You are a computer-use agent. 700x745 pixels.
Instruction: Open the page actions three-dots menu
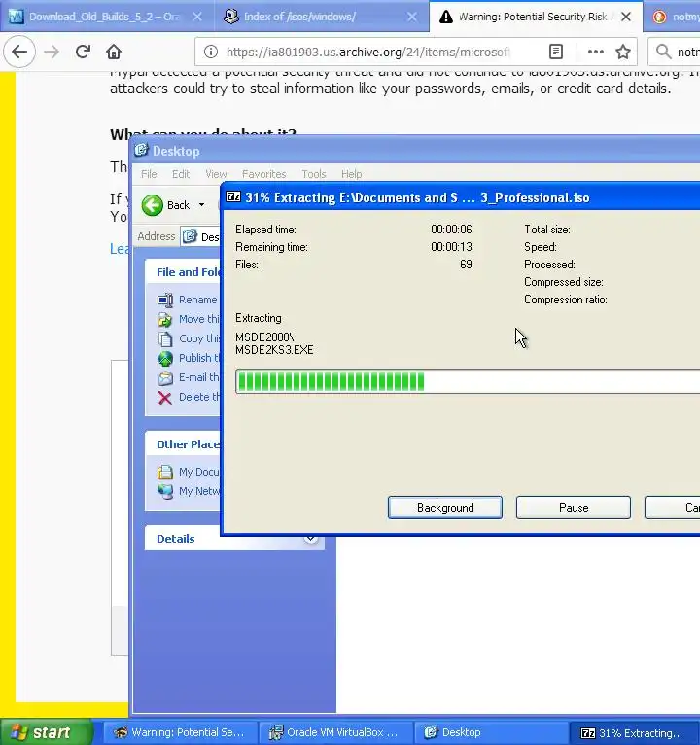[x=596, y=52]
